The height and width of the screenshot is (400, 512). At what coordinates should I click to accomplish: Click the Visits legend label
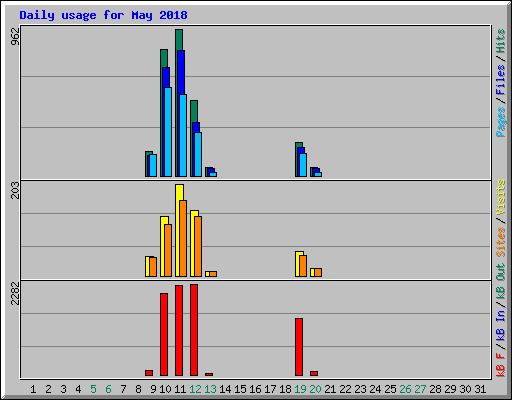pyautogui.click(x=501, y=197)
